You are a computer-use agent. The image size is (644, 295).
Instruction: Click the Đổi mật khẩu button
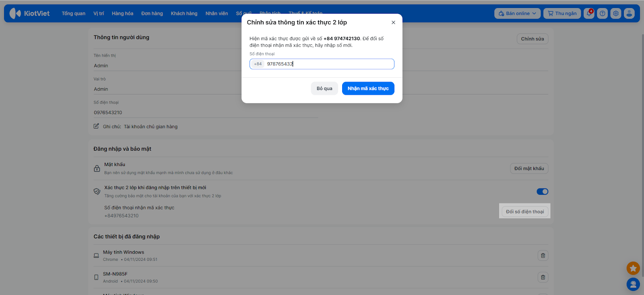[529, 168]
